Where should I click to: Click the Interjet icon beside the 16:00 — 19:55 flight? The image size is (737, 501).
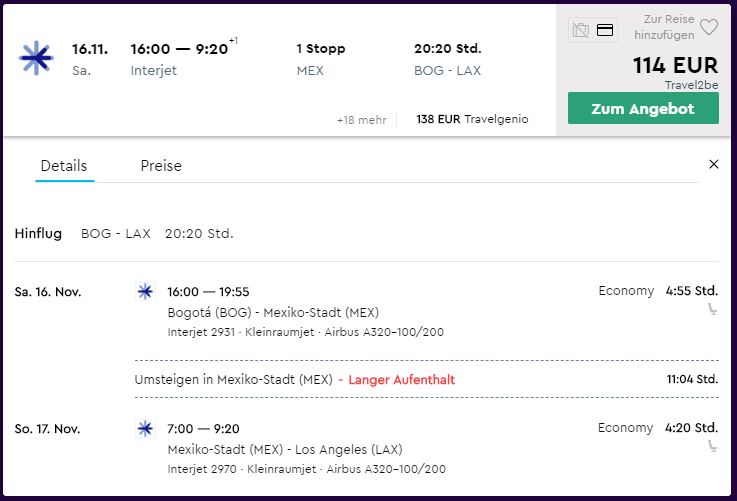coord(145,291)
